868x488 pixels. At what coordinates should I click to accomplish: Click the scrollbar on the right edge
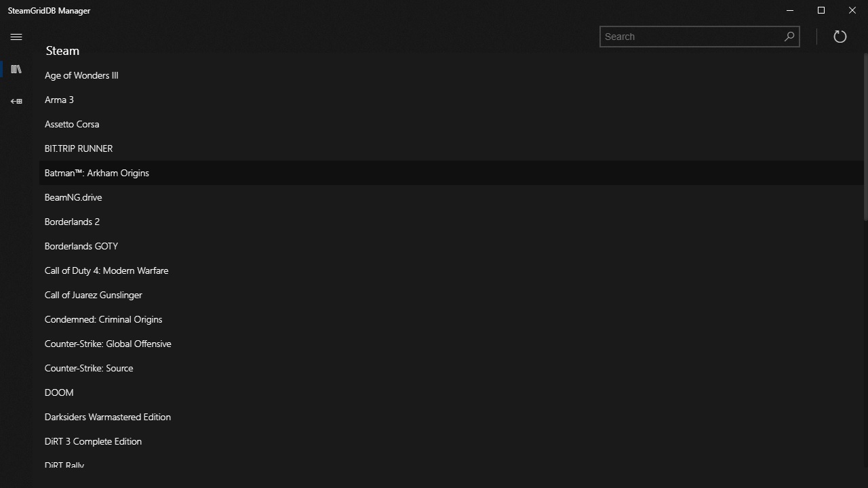(x=865, y=136)
